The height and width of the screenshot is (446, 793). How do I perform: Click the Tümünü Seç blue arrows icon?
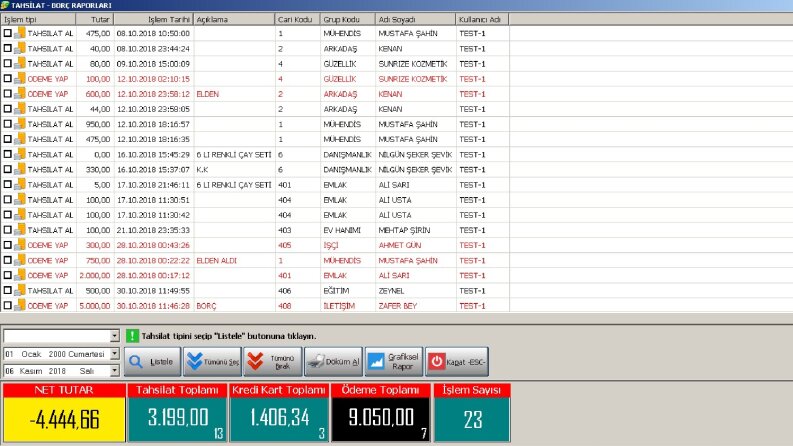pos(195,361)
